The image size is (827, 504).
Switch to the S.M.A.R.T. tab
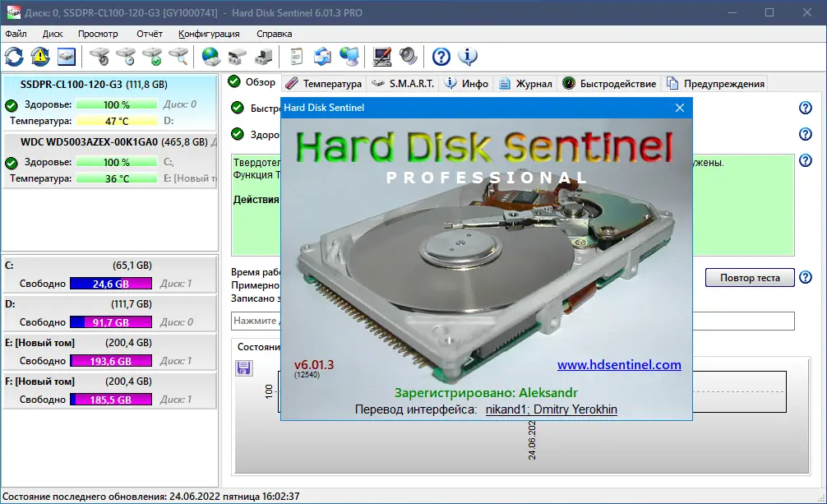pos(403,83)
